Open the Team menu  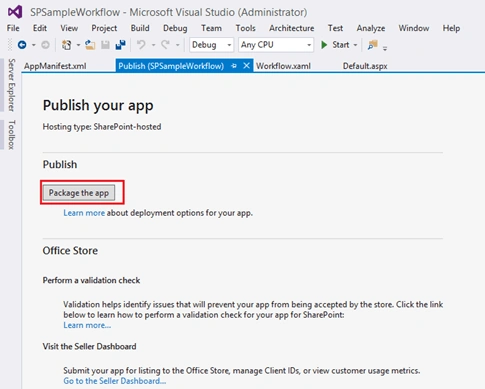point(211,28)
